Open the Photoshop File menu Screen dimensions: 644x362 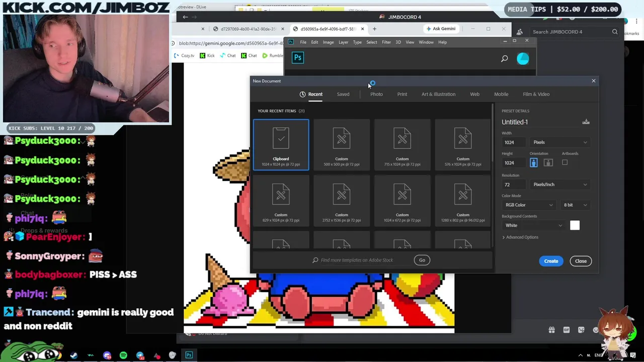click(303, 42)
